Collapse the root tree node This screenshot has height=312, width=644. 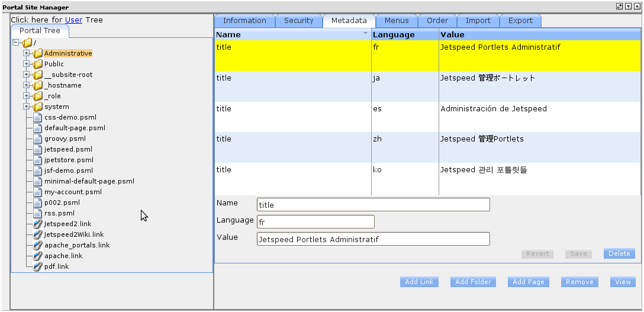point(16,43)
